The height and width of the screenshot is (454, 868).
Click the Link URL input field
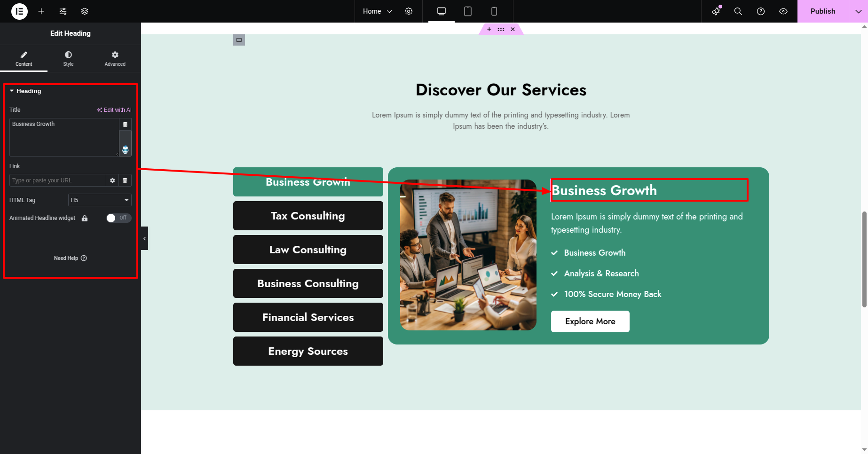tap(57, 180)
